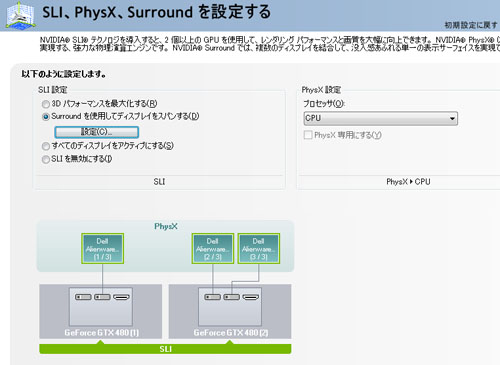Select the disable SLI radio option
Image resolution: width=500 pixels, height=365 pixels.
click(46, 159)
